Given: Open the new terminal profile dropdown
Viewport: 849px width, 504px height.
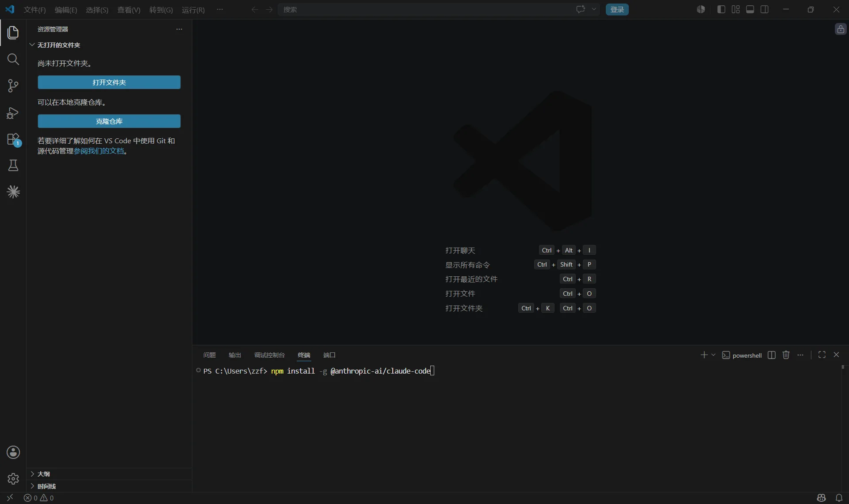Looking at the screenshot, I should pos(713,355).
